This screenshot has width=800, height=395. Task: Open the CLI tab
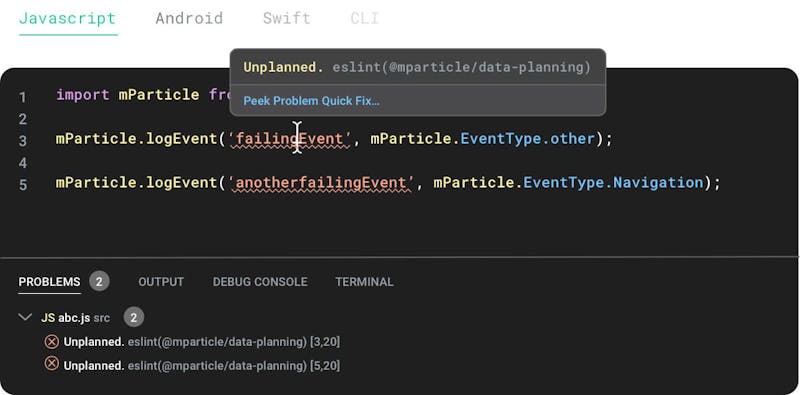click(x=364, y=18)
